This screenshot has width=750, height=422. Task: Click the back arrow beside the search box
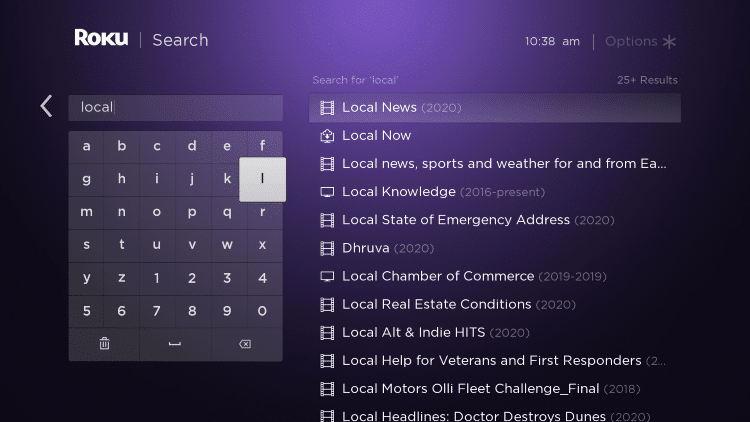pyautogui.click(x=46, y=106)
